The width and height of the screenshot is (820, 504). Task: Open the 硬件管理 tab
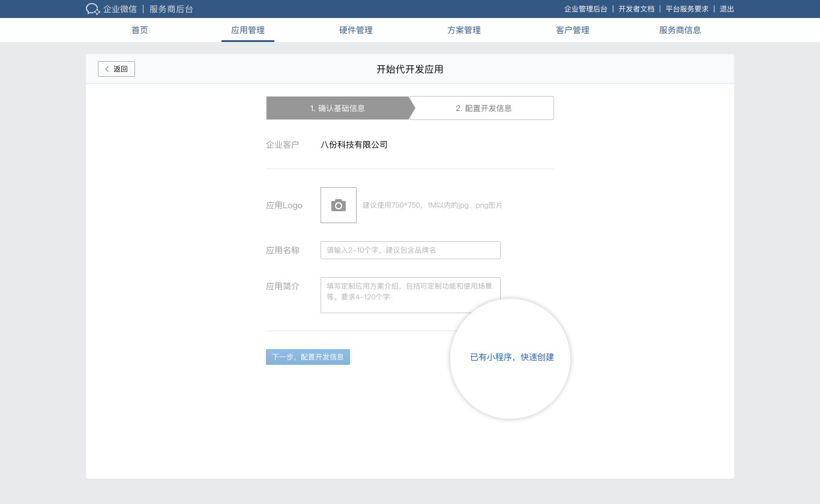[x=356, y=30]
